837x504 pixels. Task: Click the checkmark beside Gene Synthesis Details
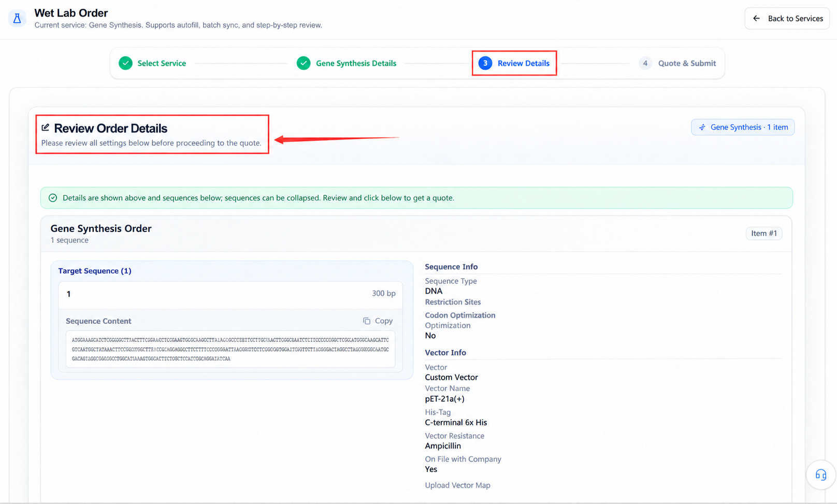coord(304,63)
